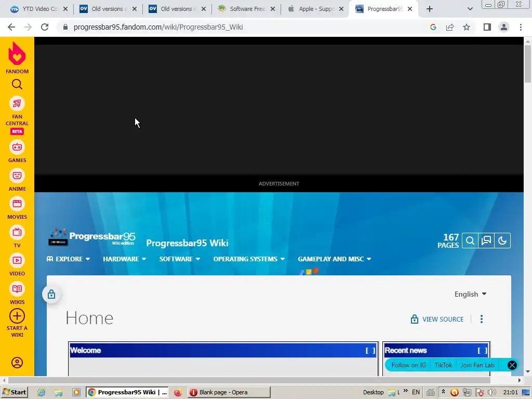532x399 pixels.
Task: Click the volume tray icon
Action: [491, 393]
